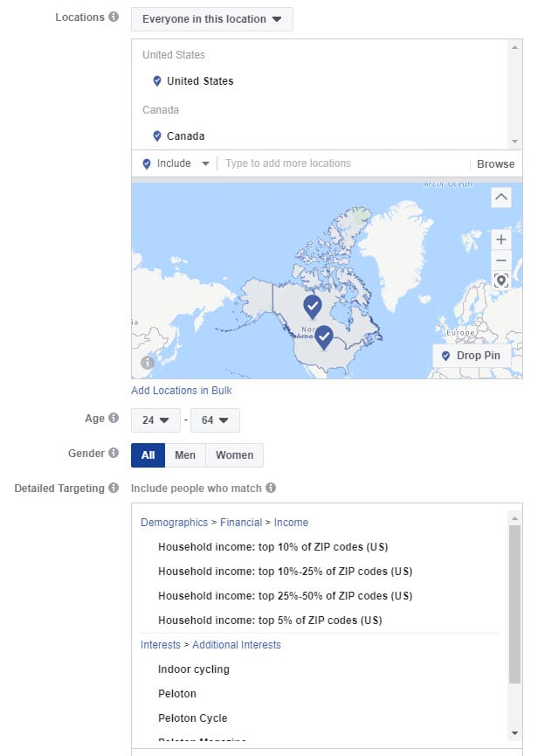
Task: Open the minimum age 24 dropdown
Action: [x=155, y=420]
